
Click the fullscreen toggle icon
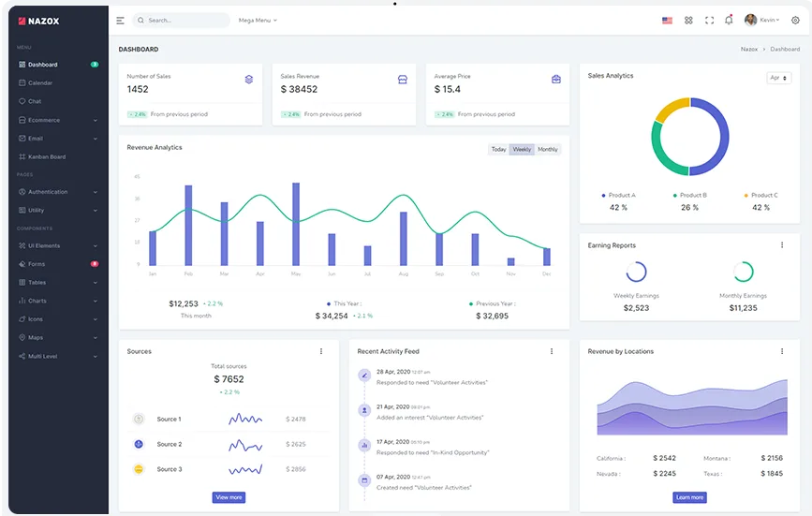pyautogui.click(x=710, y=21)
